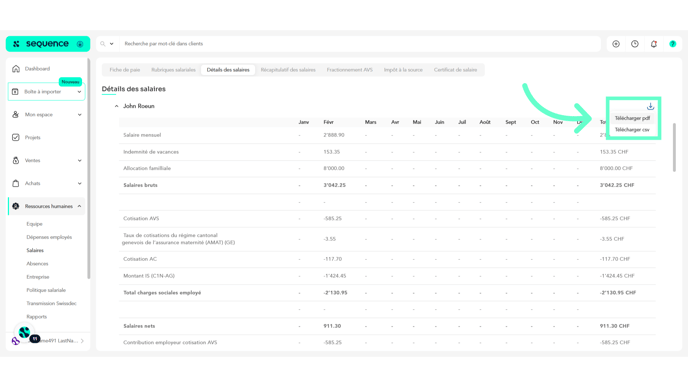Open the timer clock icon
The image size is (688, 387).
pyautogui.click(x=635, y=44)
